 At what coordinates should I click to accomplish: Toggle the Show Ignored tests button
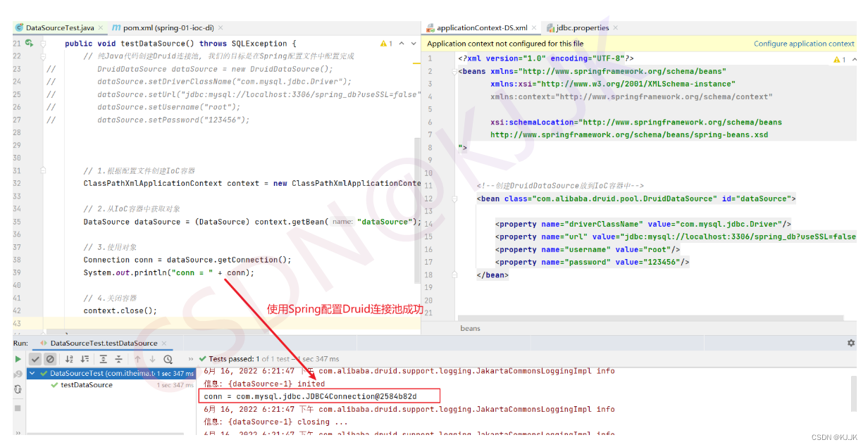50,359
